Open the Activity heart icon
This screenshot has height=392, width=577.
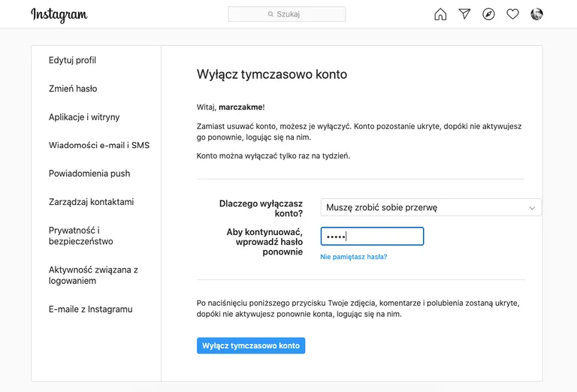[512, 14]
